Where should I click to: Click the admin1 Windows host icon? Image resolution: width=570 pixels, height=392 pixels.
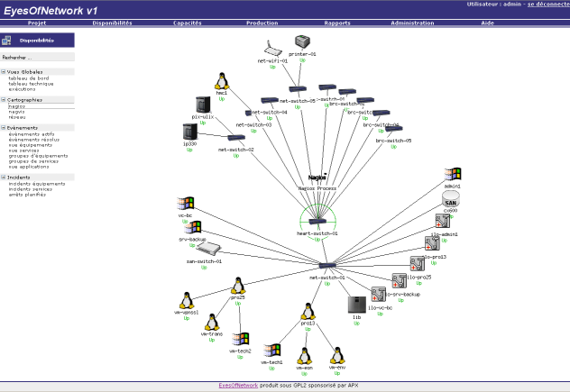coord(453,174)
